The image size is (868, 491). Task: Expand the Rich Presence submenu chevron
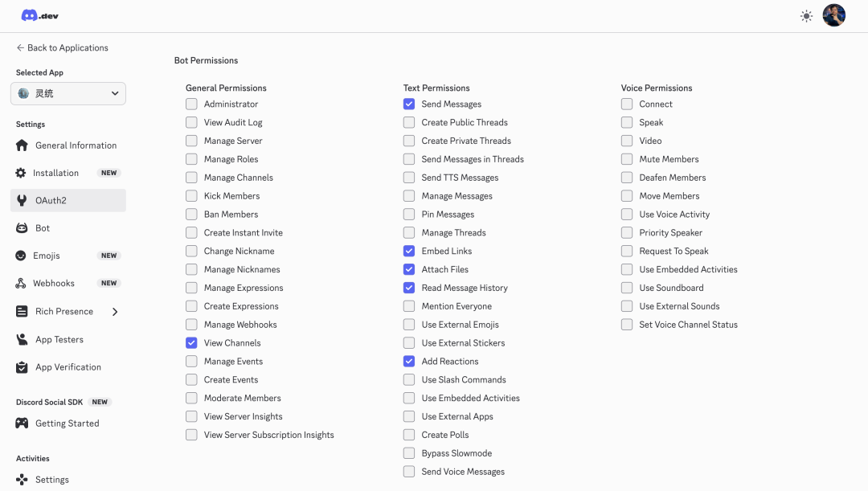[115, 312]
